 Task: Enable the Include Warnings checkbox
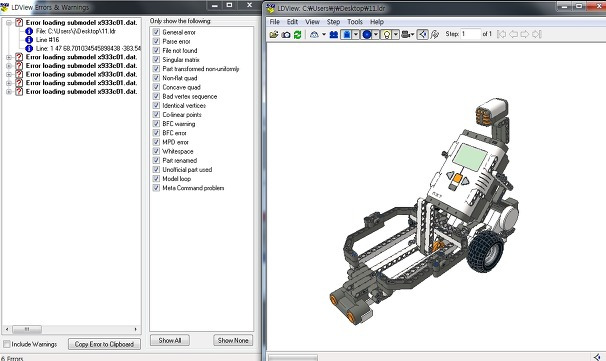[x=7, y=344]
